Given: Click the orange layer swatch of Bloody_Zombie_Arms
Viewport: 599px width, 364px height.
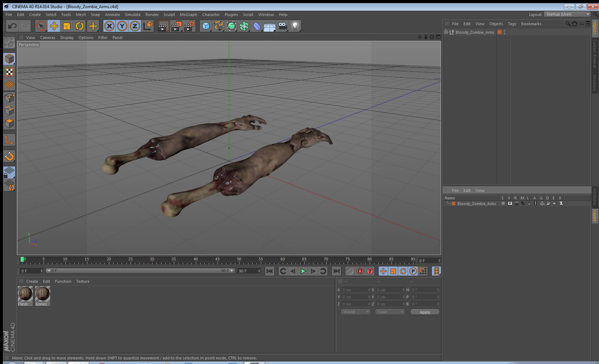Looking at the screenshot, I should point(500,32).
